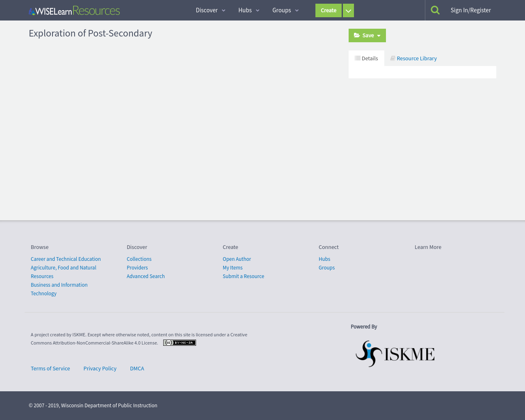
Task: Open the Save options dropdown arrow
Action: [x=379, y=35]
